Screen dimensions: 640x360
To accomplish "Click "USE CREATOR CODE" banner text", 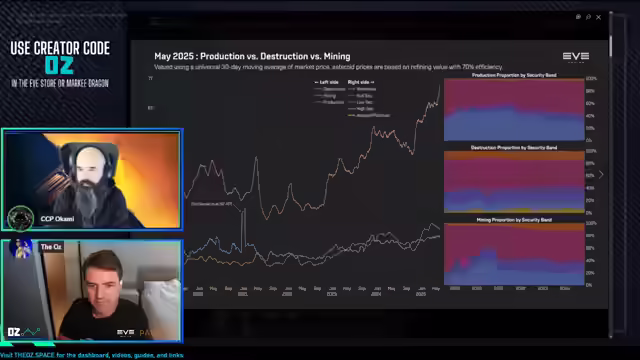I will [x=60, y=48].
